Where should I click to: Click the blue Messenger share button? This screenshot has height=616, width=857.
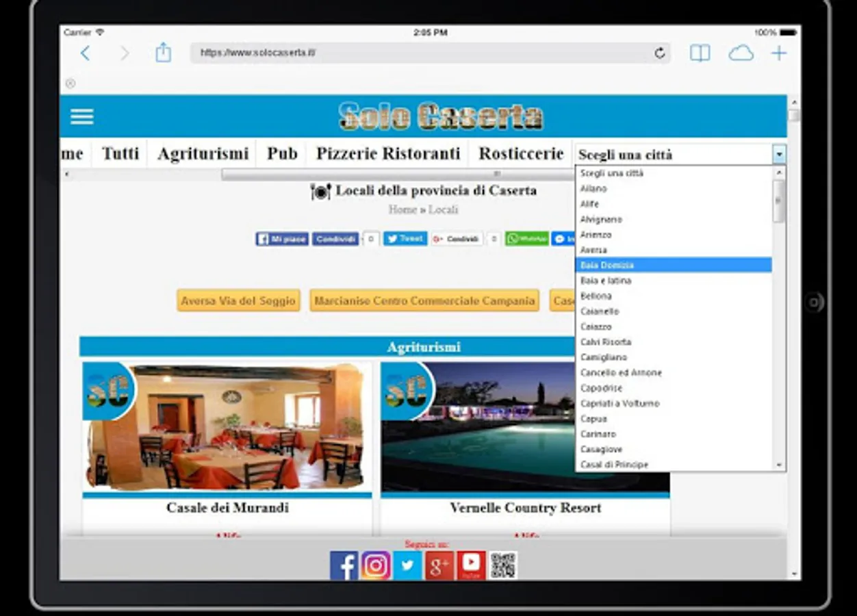tap(563, 239)
